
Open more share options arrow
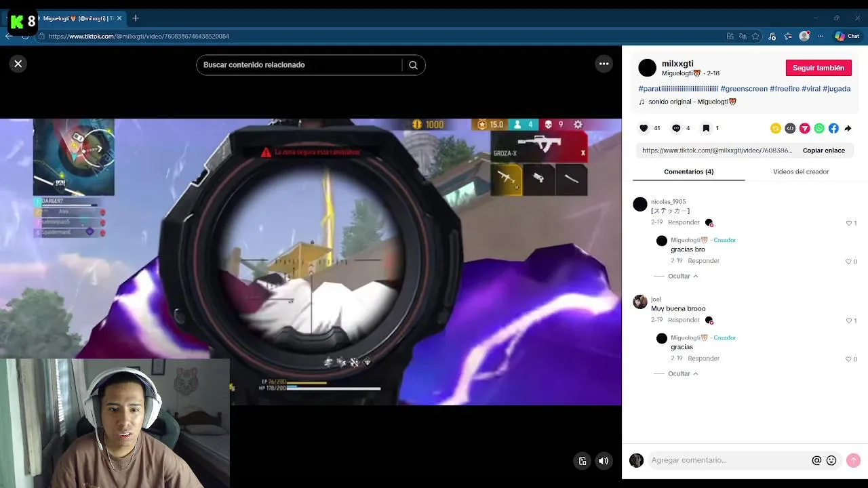tap(848, 128)
